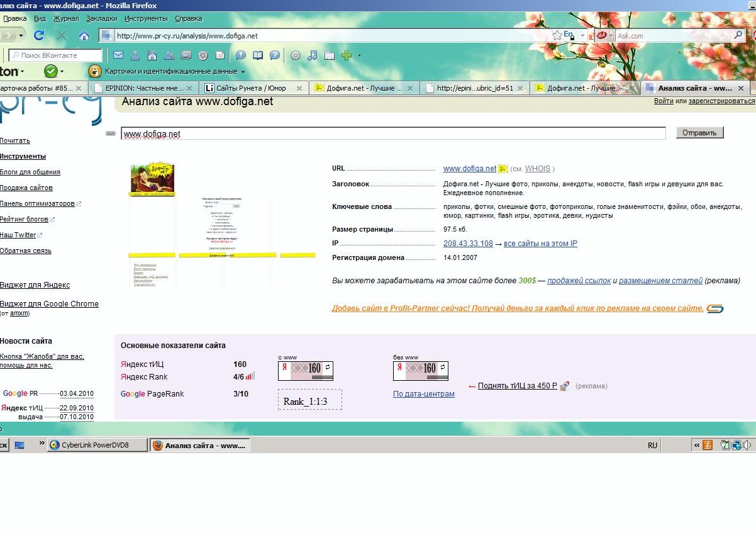Open the По дата-центрам link
This screenshot has height=535, width=756.
pos(424,394)
